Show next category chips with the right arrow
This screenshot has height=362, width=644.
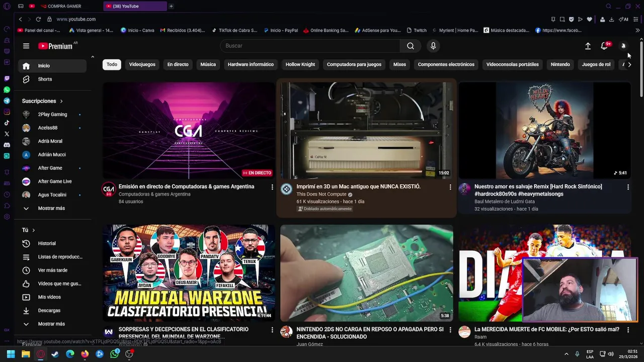click(x=629, y=64)
